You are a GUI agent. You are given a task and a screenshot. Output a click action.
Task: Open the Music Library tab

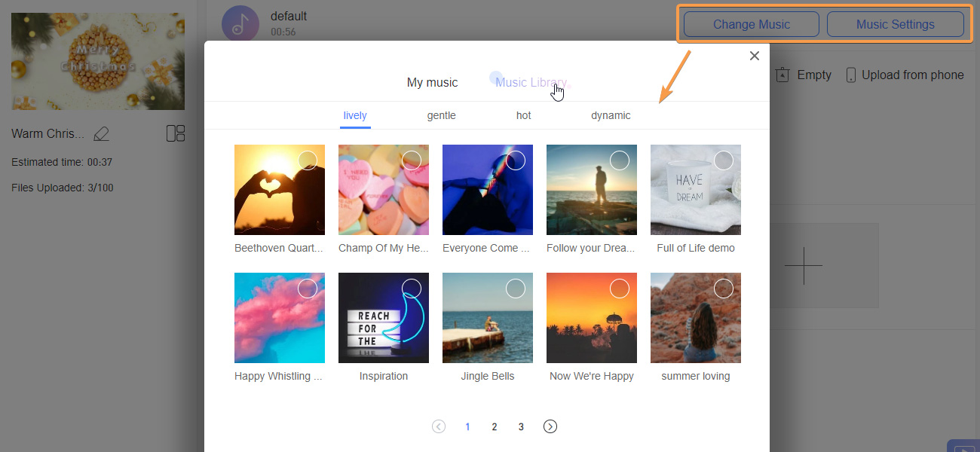tap(531, 82)
